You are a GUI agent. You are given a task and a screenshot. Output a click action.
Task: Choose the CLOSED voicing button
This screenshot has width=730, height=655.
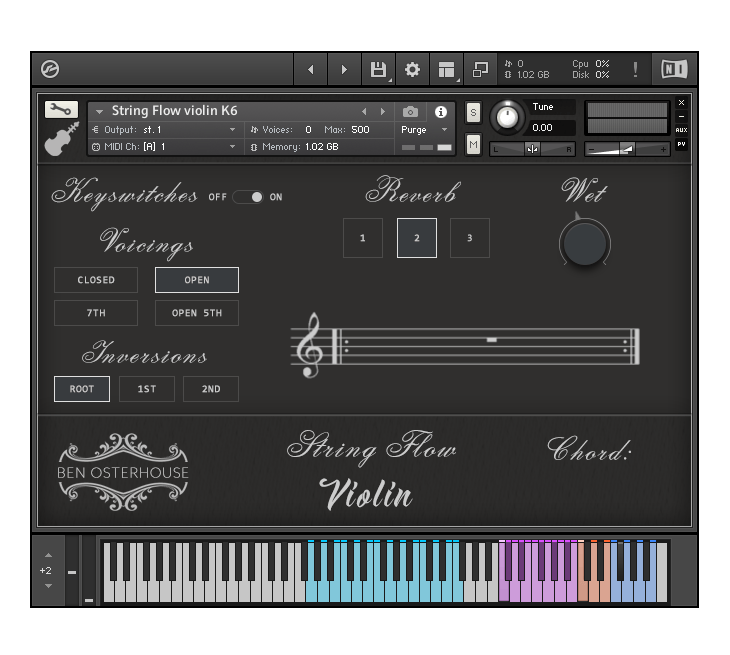pyautogui.click(x=96, y=280)
